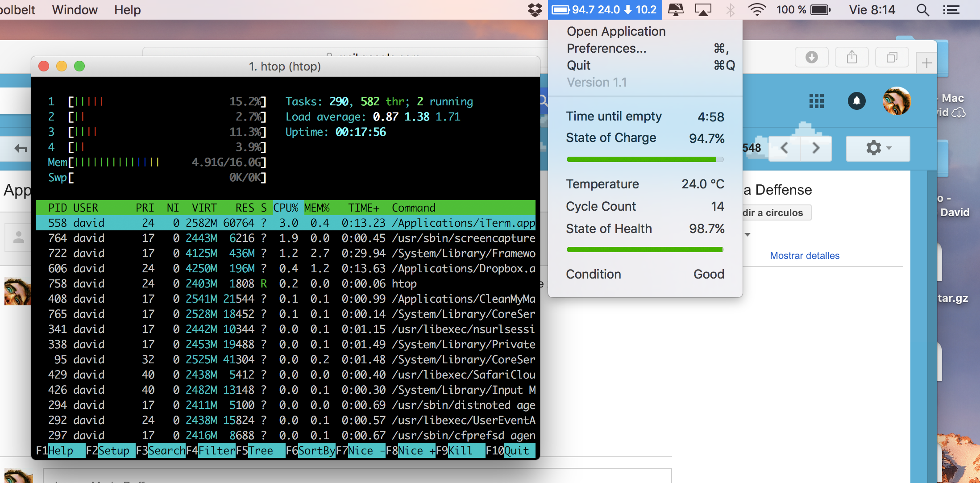Click F3 Search in htop footer
Image resolution: width=980 pixels, height=483 pixels.
(160, 450)
